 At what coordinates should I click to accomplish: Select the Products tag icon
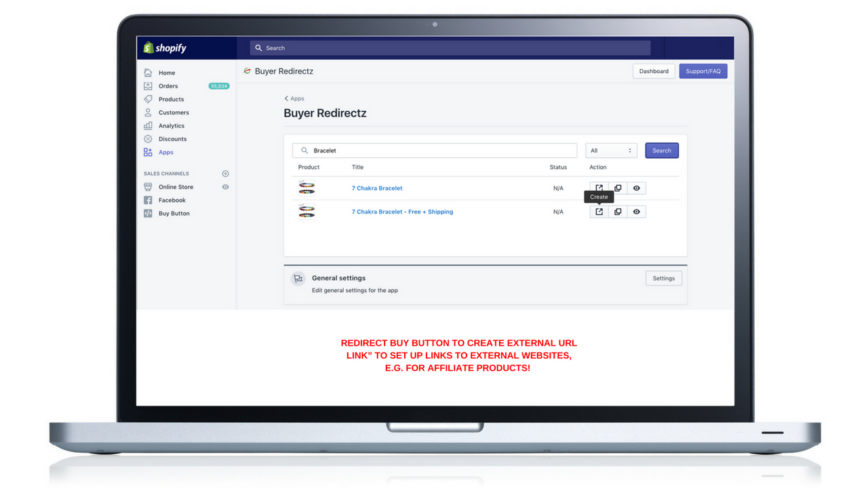149,99
